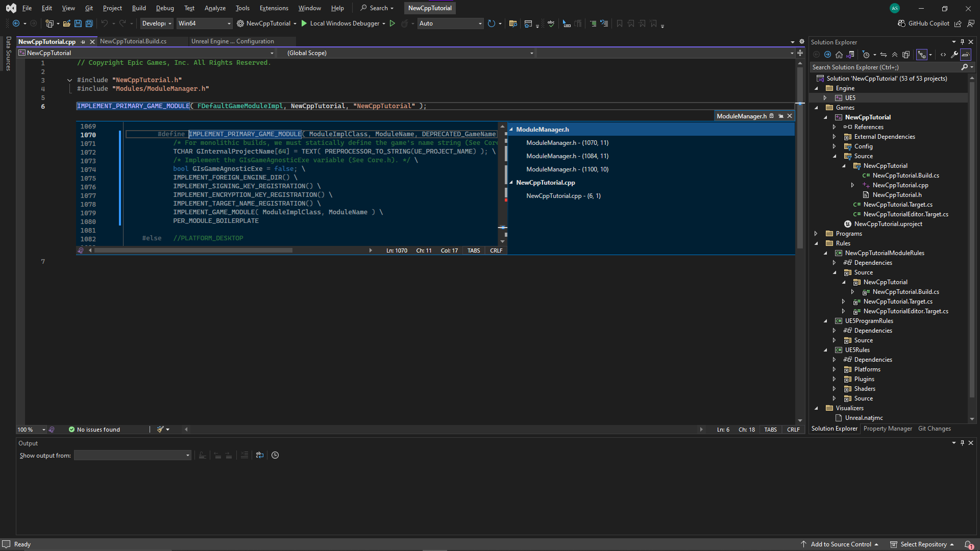Click Solution Explorer Forward navigation icon
Viewport: 980px width, 551px height.
click(x=828, y=55)
